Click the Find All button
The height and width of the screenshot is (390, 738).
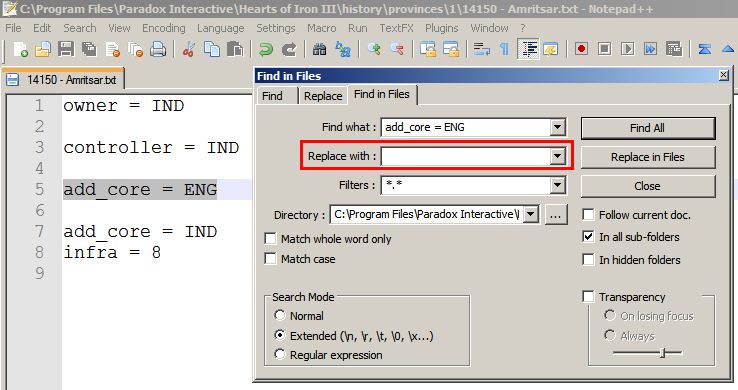[648, 128]
